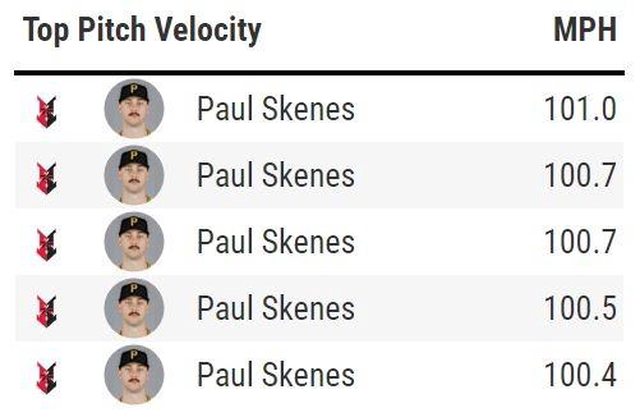
Task: Open the player headshot in the 100.4 row
Action: (134, 375)
